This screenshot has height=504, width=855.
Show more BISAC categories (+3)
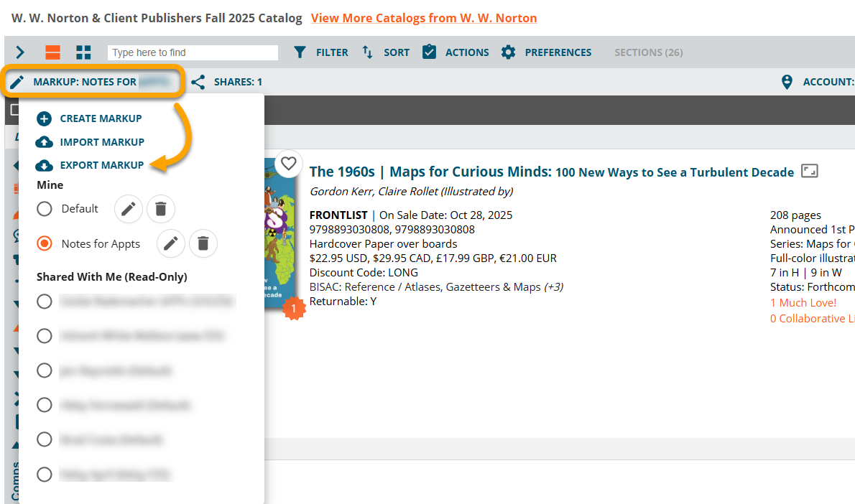(553, 287)
